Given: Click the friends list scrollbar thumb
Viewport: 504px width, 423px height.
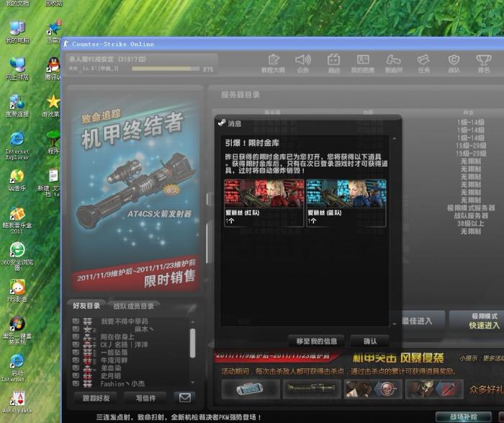Looking at the screenshot, I should (192, 343).
